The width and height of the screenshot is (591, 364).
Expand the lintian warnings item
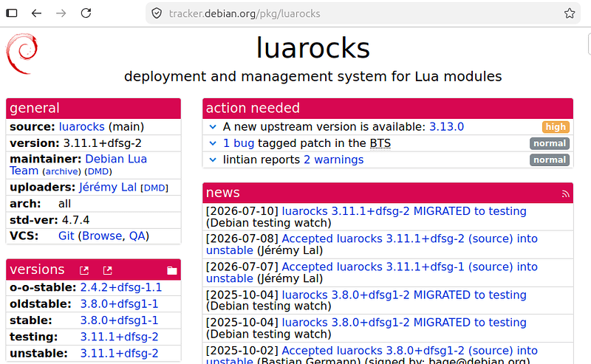[x=213, y=159]
